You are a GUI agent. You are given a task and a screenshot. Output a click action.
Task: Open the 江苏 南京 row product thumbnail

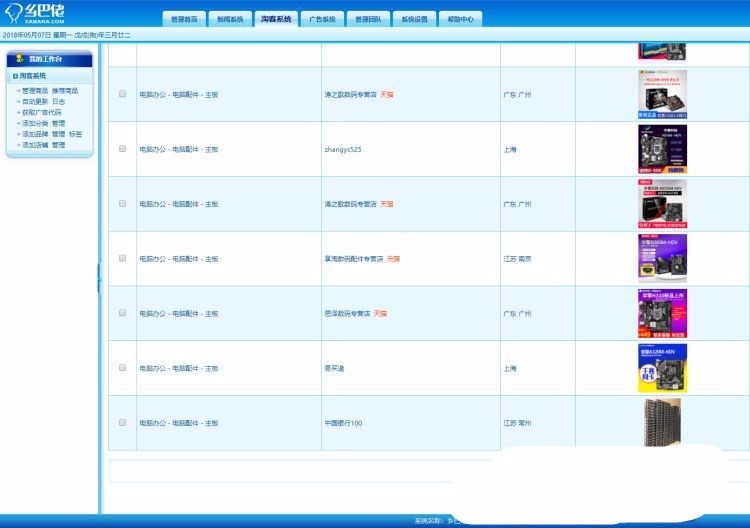tap(662, 259)
